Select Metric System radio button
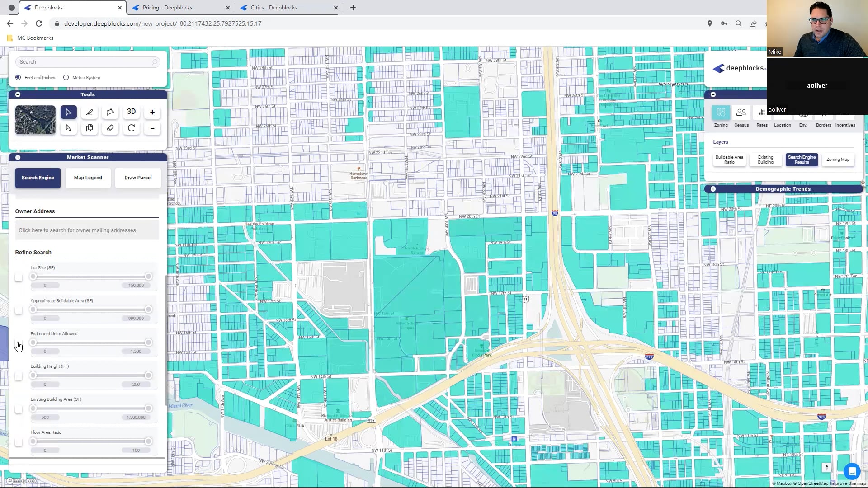This screenshot has width=868, height=488. click(x=66, y=77)
